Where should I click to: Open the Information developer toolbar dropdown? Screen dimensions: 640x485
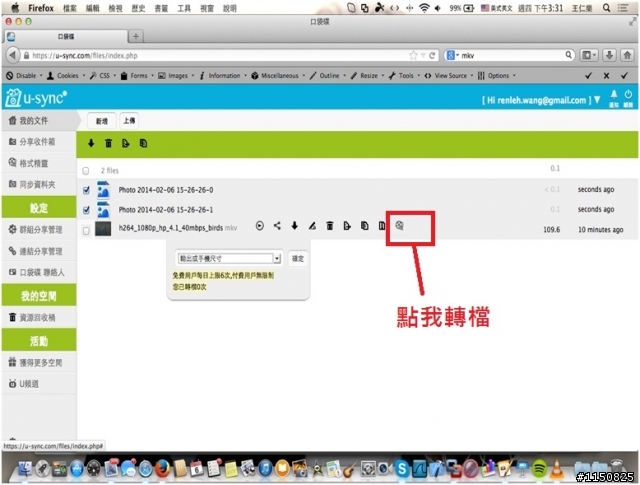click(x=224, y=76)
